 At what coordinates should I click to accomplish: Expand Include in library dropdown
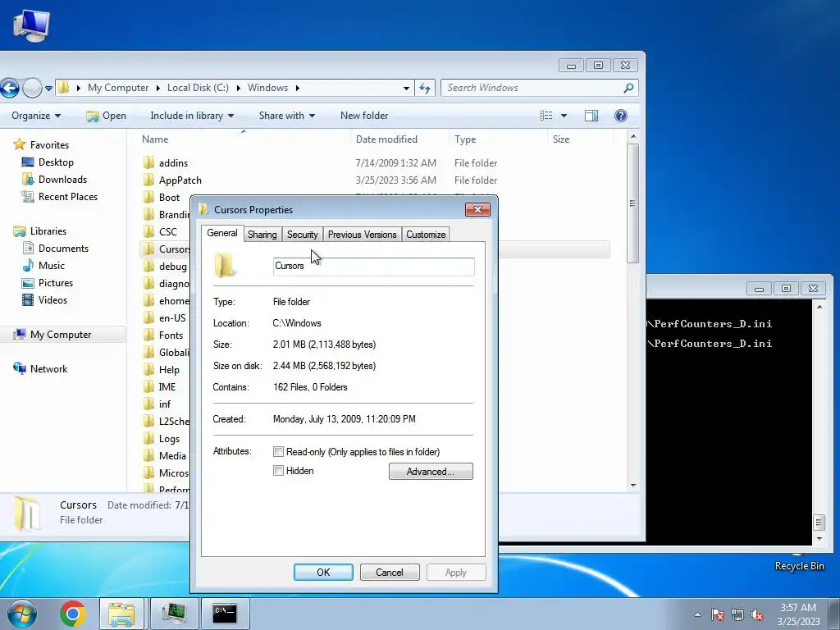click(192, 116)
